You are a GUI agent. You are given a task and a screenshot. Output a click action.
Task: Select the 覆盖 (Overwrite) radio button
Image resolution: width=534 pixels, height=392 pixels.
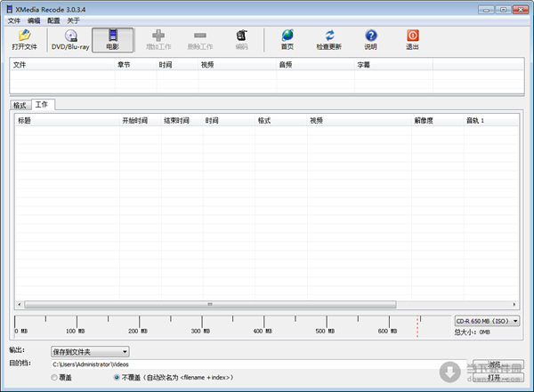coord(55,378)
